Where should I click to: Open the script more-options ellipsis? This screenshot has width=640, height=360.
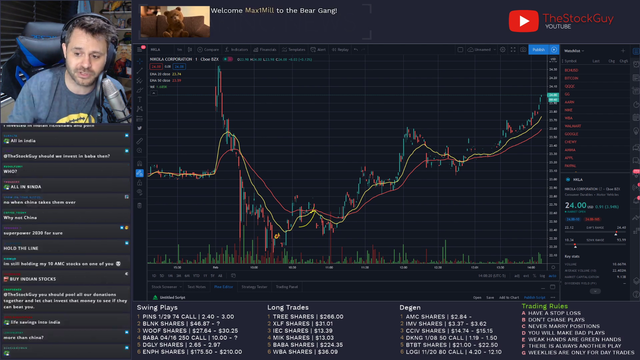tap(553, 298)
